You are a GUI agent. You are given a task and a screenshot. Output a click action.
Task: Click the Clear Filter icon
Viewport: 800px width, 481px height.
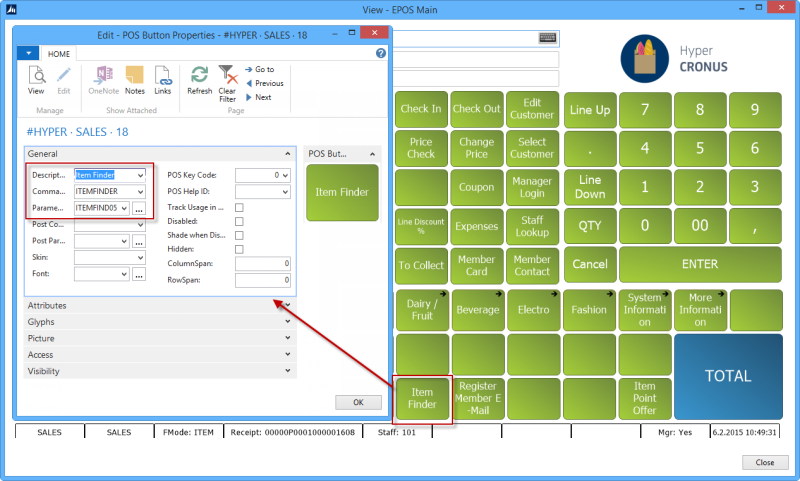click(x=228, y=74)
